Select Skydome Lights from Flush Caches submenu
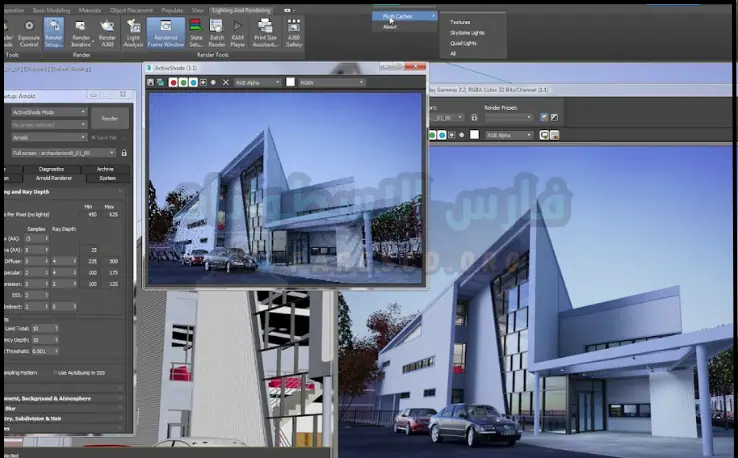Viewport: 738px width, 458px height. 467,33
